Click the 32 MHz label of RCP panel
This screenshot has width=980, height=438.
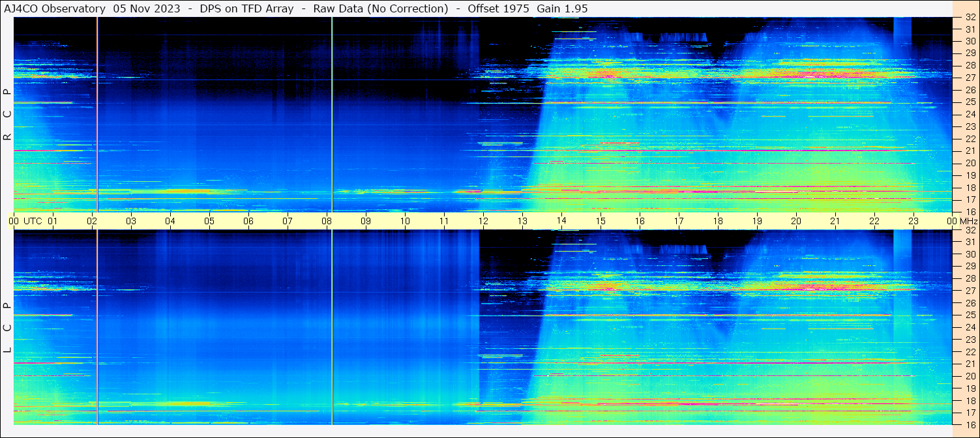point(970,18)
